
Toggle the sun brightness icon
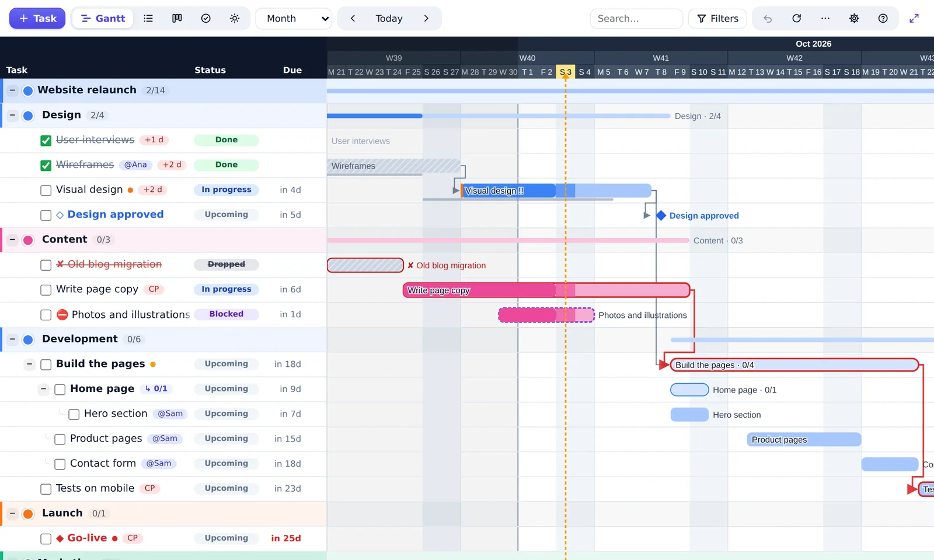235,19
